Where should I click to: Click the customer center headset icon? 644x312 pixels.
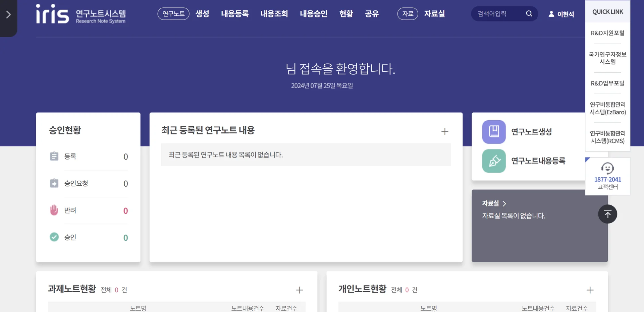[x=607, y=168]
